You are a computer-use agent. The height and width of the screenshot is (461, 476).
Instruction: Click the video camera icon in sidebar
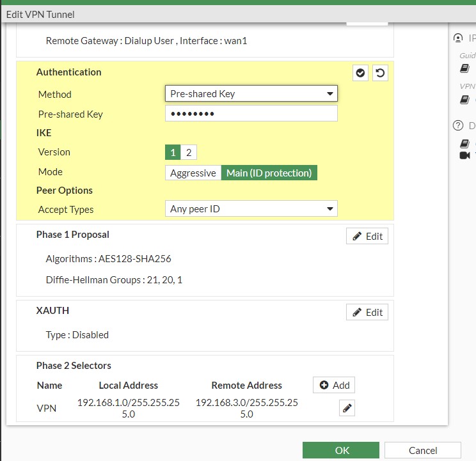tap(465, 155)
